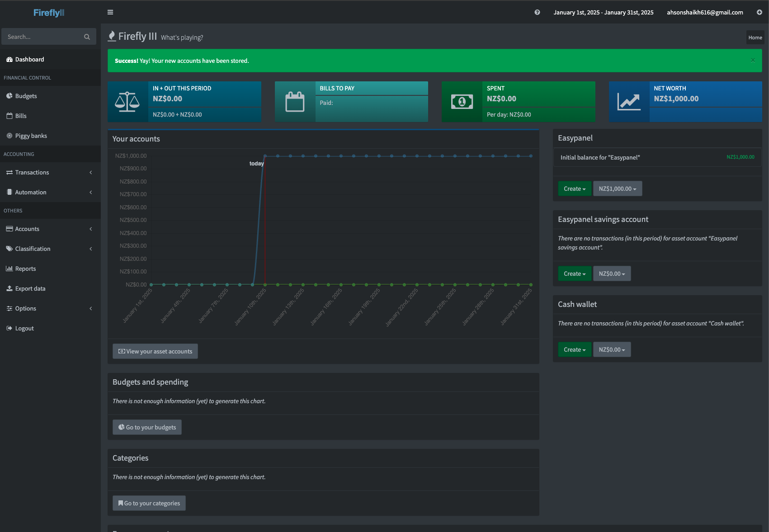
Task: Select the Dashboard icon in the sidebar
Action: pyautogui.click(x=9, y=59)
